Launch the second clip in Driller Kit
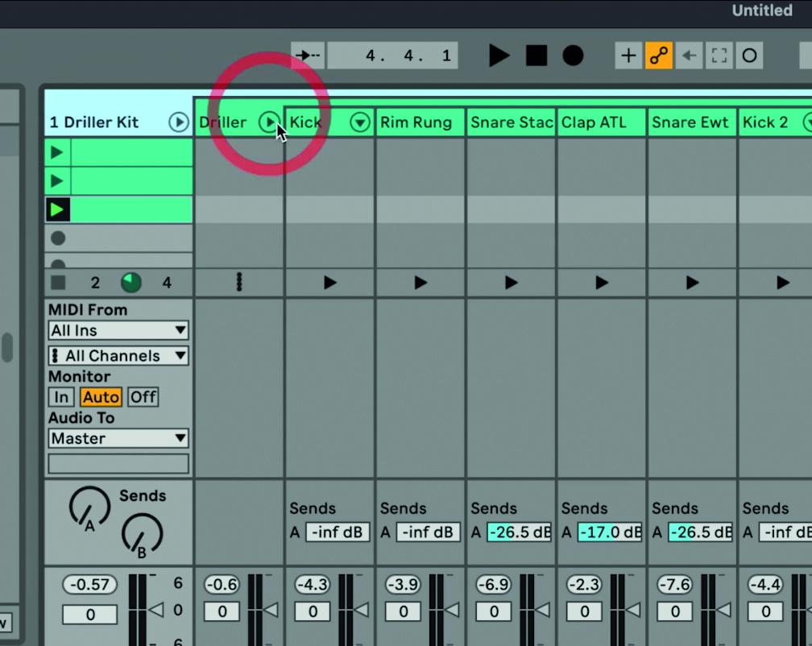This screenshot has width=812, height=646. 57,181
